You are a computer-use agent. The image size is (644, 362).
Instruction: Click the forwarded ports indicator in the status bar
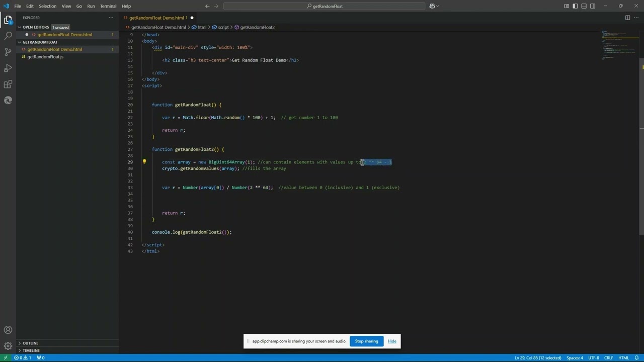tap(41, 358)
